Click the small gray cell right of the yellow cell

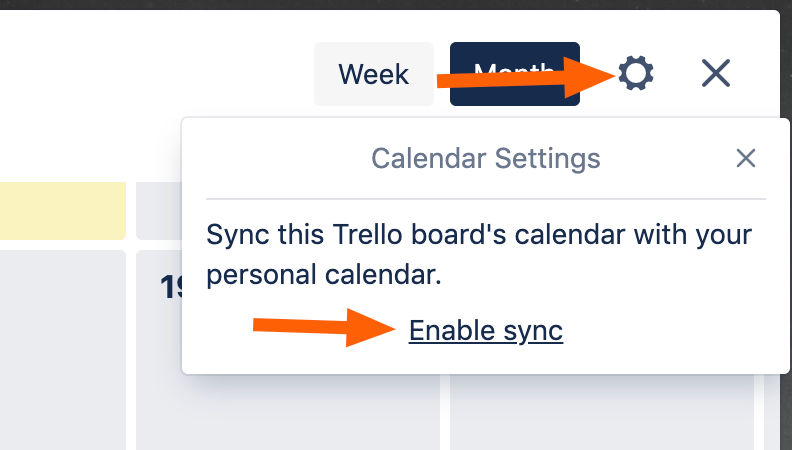point(159,211)
